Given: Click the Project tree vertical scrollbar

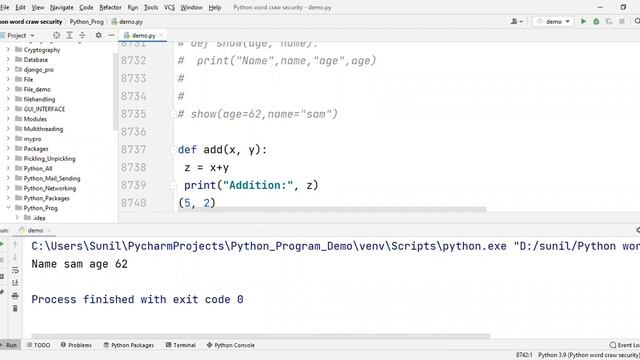Looking at the screenshot, I should point(115,92).
